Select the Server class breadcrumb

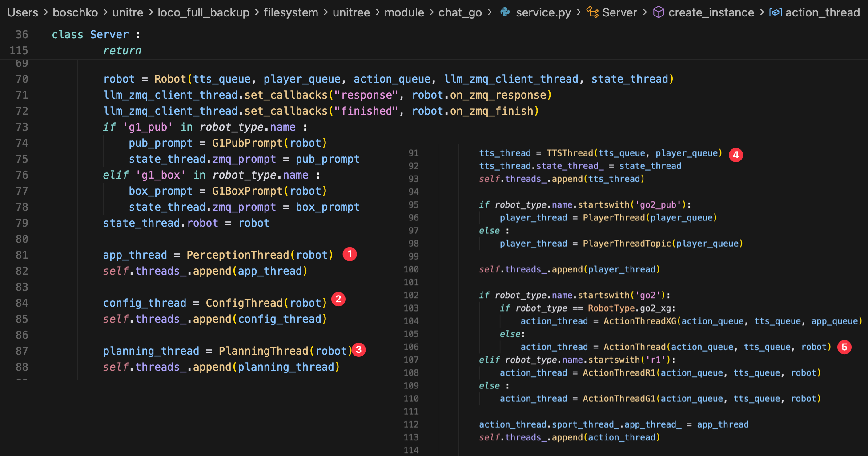619,12
